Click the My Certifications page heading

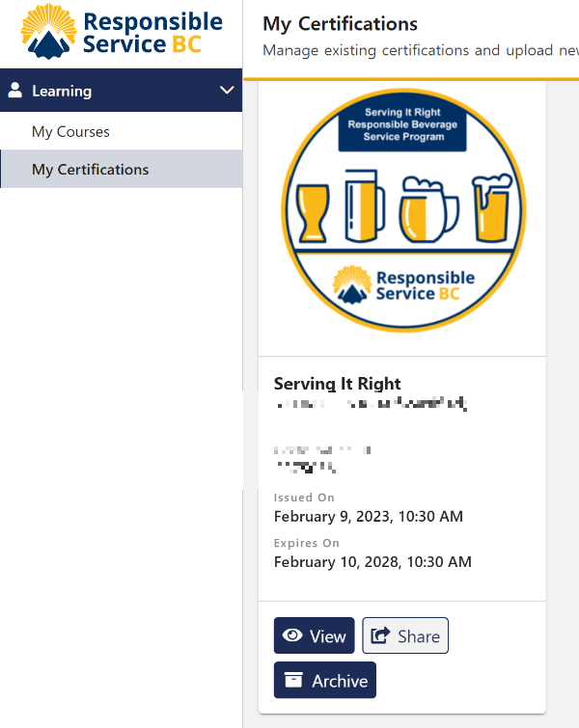point(340,24)
